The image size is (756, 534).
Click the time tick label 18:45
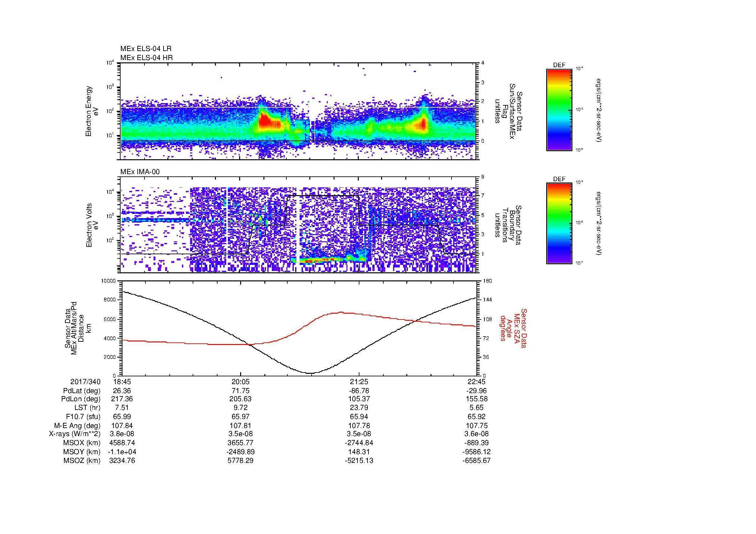[122, 382]
